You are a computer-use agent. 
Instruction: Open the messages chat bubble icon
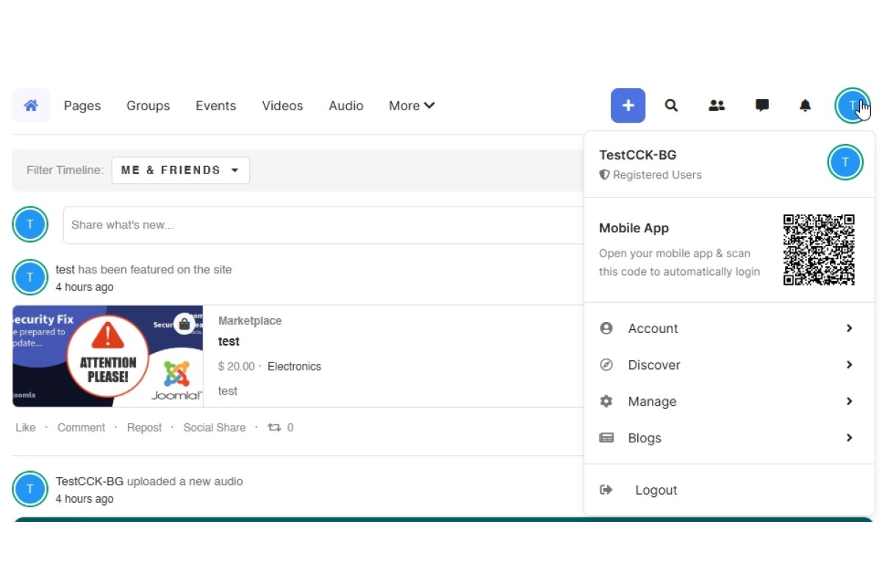coord(762,106)
